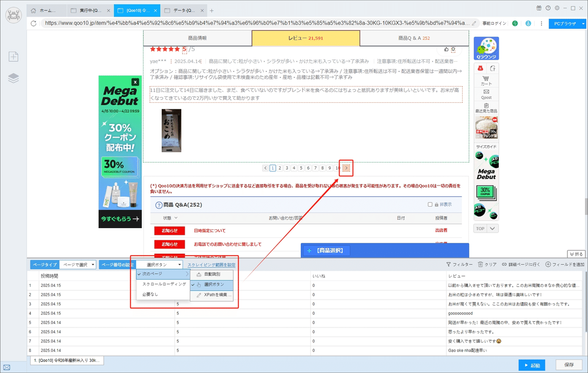Click スクレイピング範囲を設定 link
Image resolution: width=588 pixels, height=373 pixels.
(x=211, y=265)
